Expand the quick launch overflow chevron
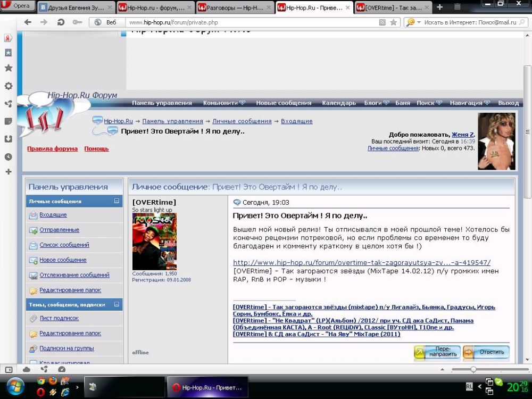Image resolution: width=532 pixels, height=399 pixels. point(77,387)
